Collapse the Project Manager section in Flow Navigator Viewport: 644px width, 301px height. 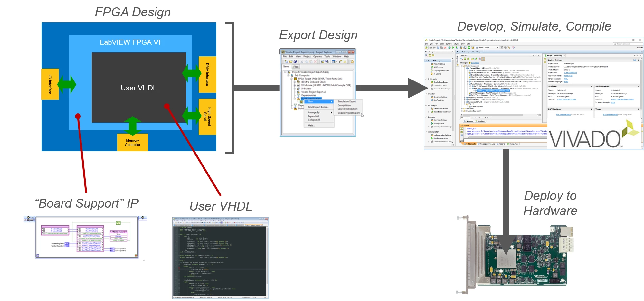click(426, 61)
